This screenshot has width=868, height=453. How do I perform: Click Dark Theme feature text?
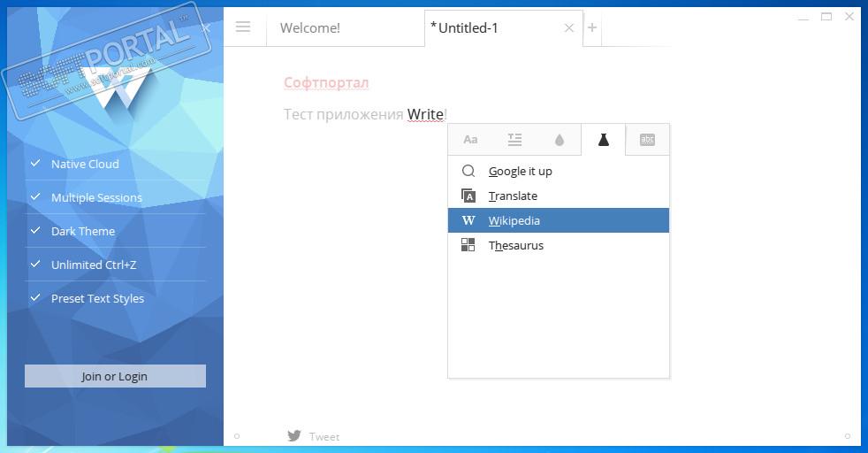point(83,231)
